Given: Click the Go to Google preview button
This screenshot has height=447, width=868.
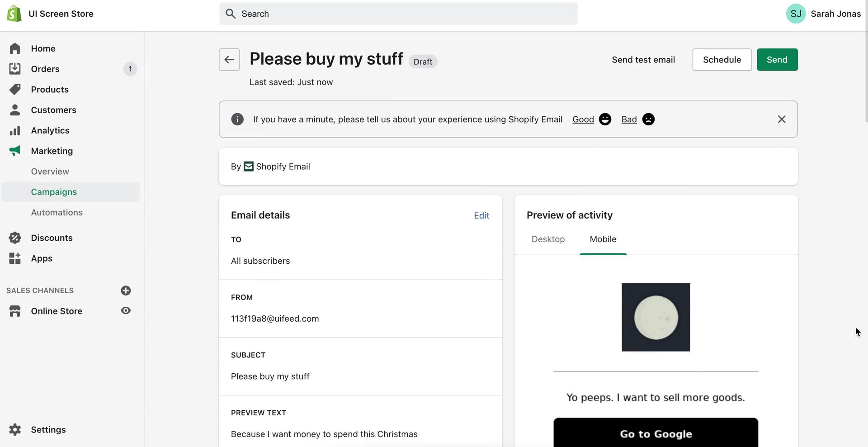Looking at the screenshot, I should pyautogui.click(x=656, y=433).
